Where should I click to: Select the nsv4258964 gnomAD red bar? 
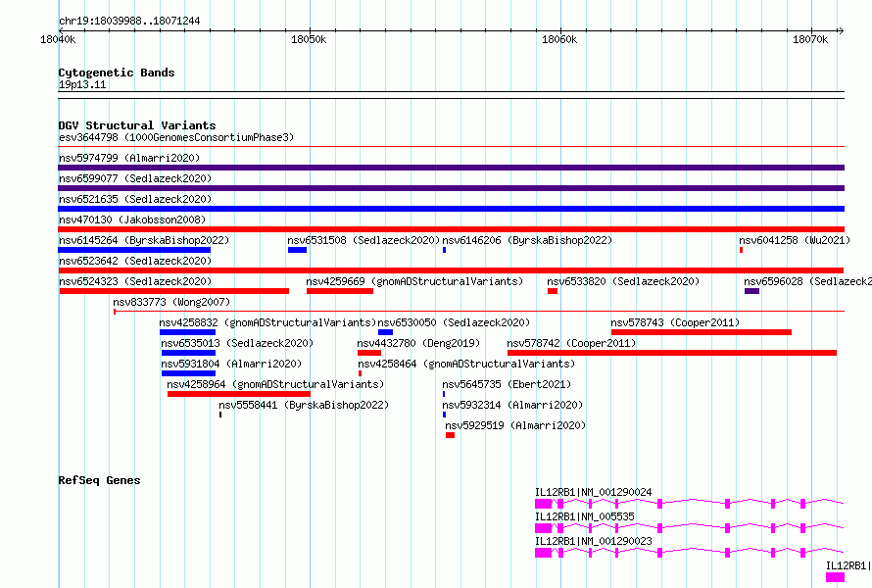coord(239,394)
